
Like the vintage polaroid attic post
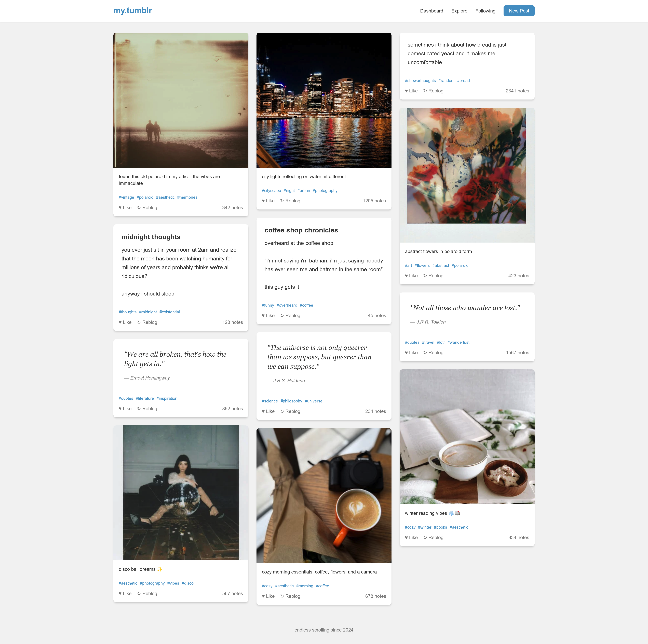[125, 207]
